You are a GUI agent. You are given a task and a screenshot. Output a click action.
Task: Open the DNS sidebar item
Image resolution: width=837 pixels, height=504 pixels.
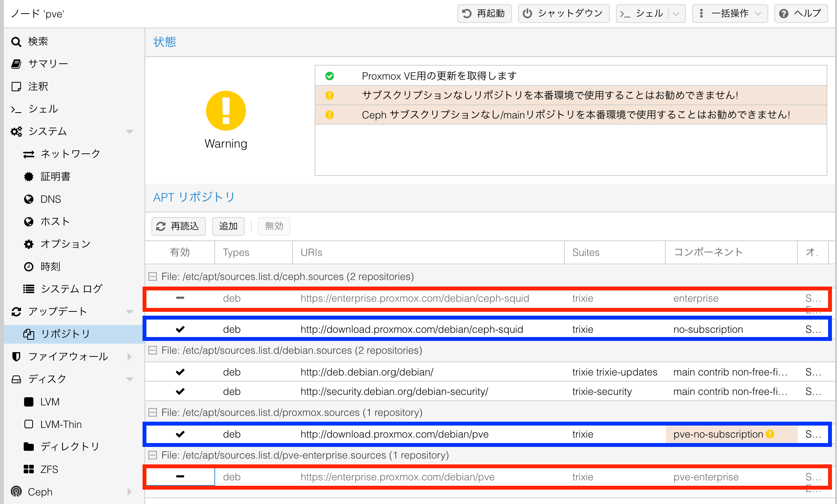point(74,199)
